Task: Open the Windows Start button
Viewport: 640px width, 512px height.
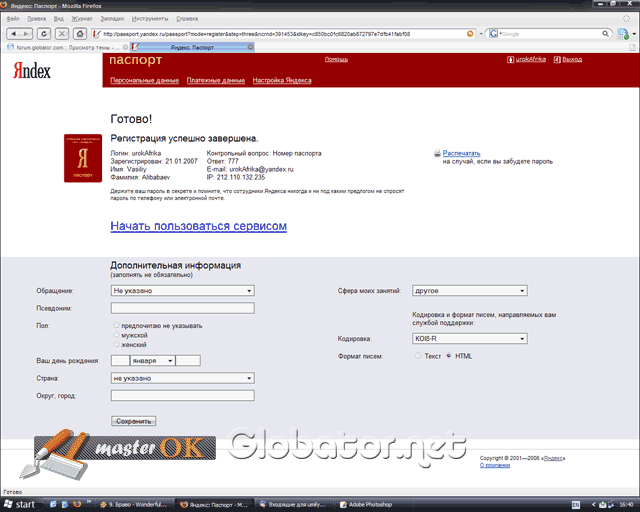Action: click(x=20, y=505)
